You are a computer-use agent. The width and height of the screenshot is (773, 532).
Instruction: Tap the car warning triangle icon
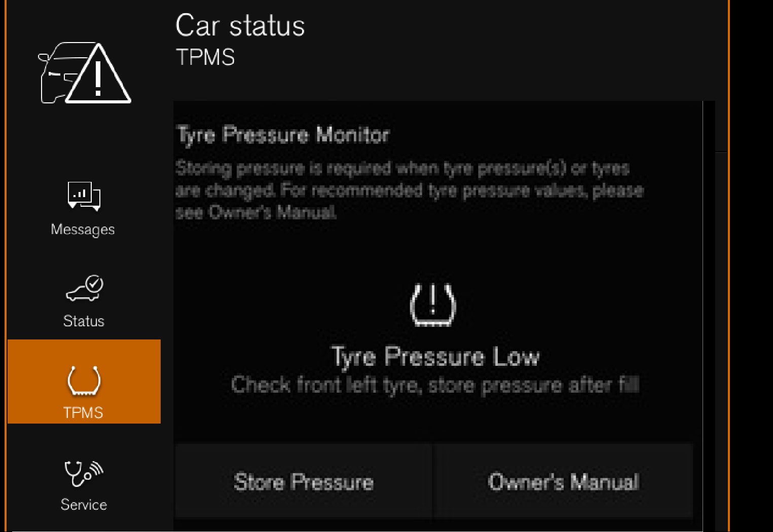(85, 73)
